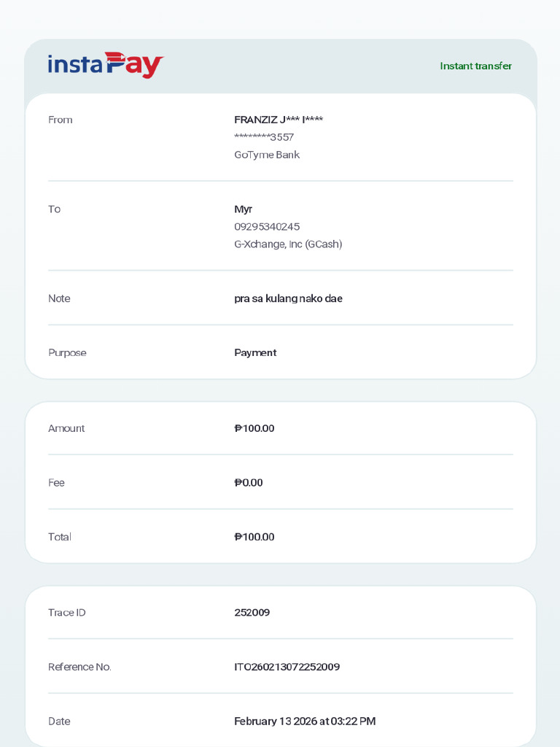Click the Note label

tap(59, 298)
